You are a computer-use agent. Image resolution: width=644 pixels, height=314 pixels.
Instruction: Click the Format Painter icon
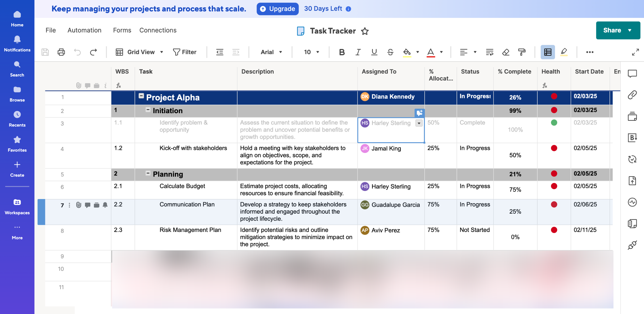coord(522,52)
